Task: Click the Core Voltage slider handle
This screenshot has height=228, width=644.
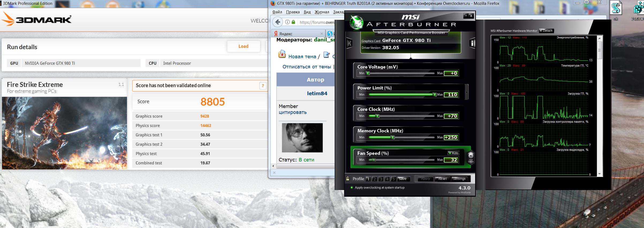Action: click(x=368, y=73)
